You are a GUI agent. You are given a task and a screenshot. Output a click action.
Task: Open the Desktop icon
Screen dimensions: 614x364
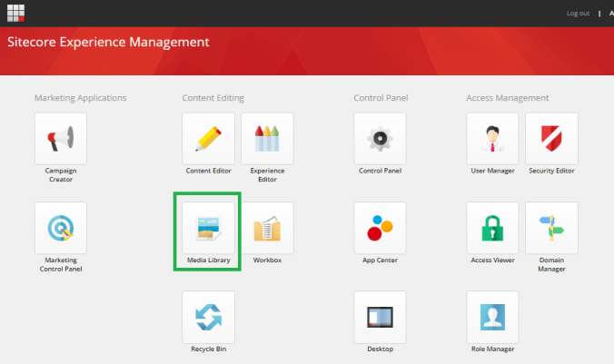tap(380, 317)
